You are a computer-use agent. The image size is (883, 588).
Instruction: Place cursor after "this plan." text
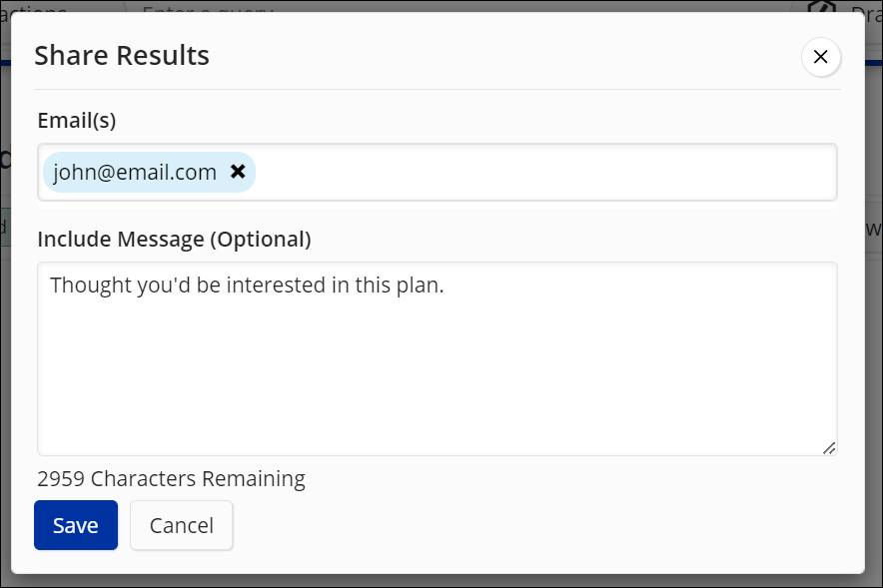pos(444,285)
